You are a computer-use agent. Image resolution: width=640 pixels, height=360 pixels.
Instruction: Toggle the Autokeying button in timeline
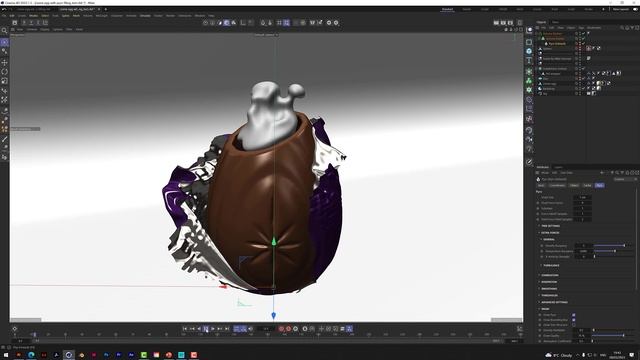pyautogui.click(x=288, y=329)
